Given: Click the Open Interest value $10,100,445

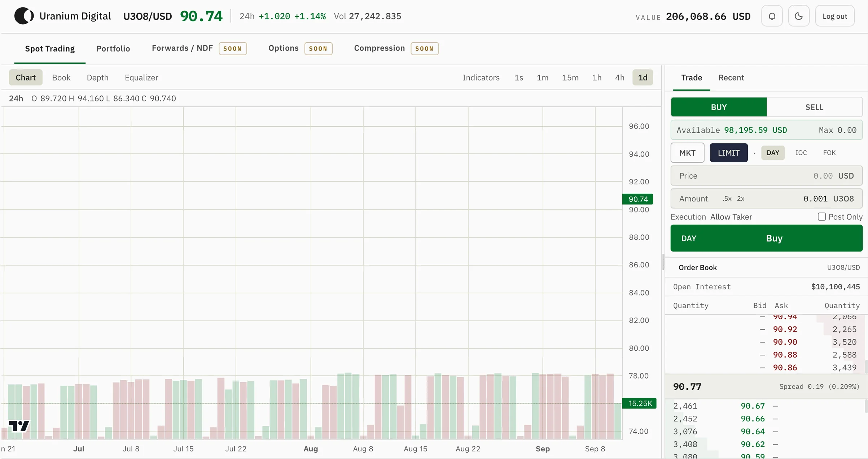Looking at the screenshot, I should [835, 287].
